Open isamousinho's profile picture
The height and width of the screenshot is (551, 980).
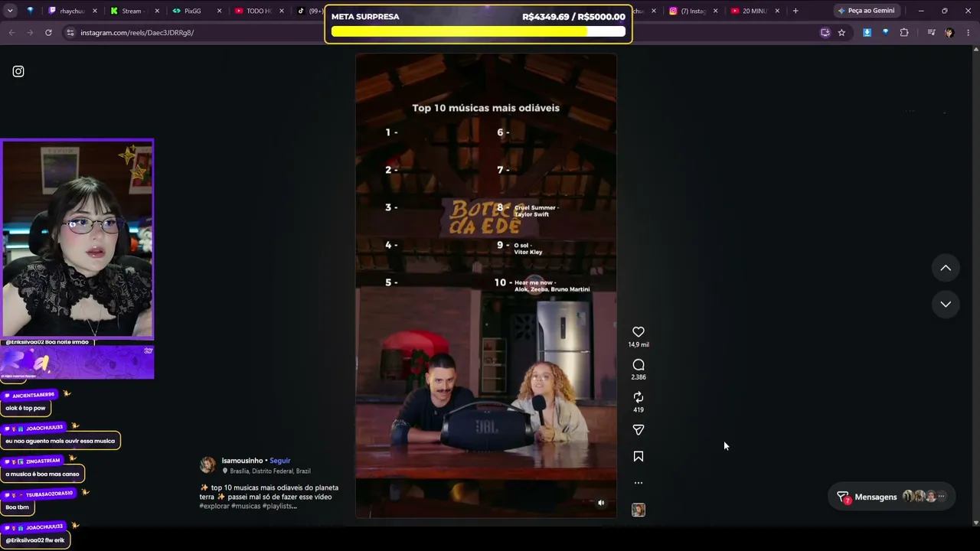pos(207,465)
